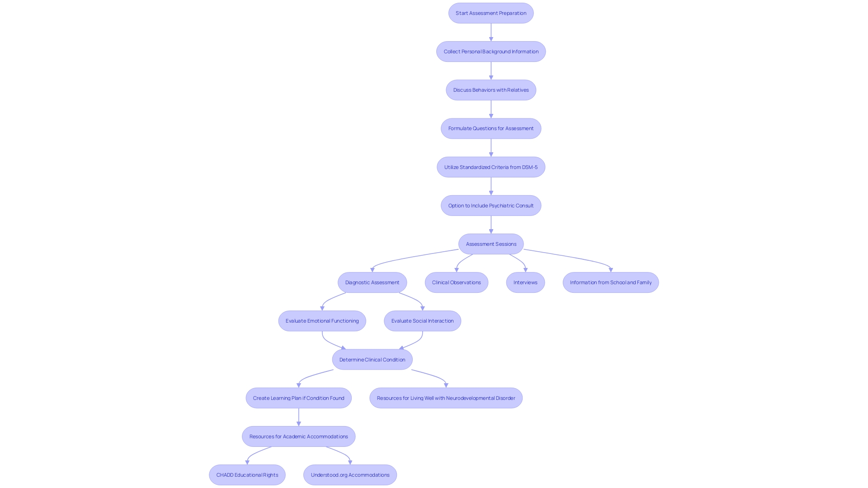
Task: Select the Evaluate Social Interaction node
Action: 422,320
